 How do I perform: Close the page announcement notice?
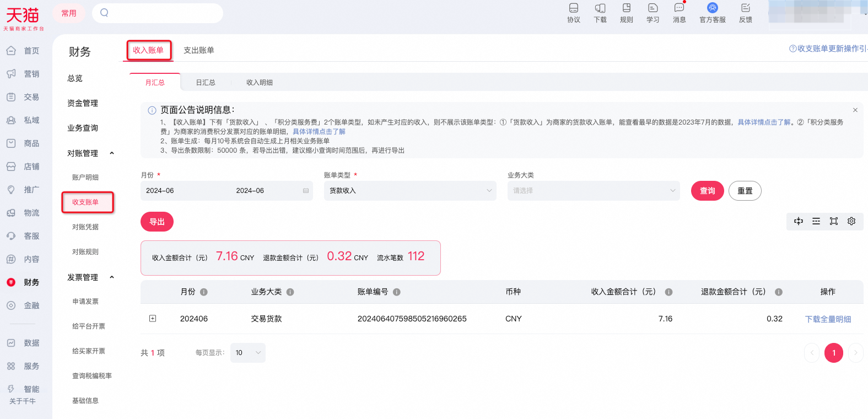(855, 110)
